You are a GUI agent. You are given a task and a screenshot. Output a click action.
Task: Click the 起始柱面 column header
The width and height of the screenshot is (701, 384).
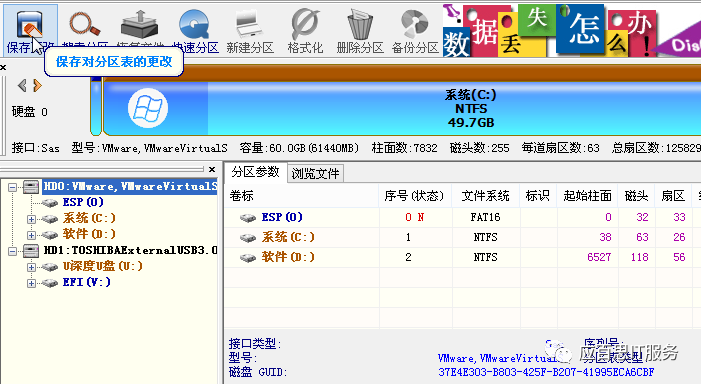pyautogui.click(x=587, y=196)
